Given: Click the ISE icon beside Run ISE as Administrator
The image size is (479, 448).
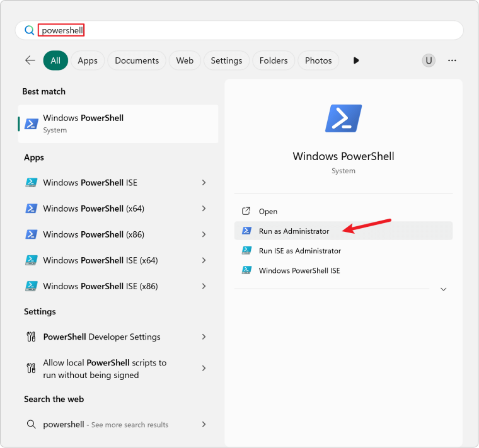Looking at the screenshot, I should pyautogui.click(x=246, y=251).
